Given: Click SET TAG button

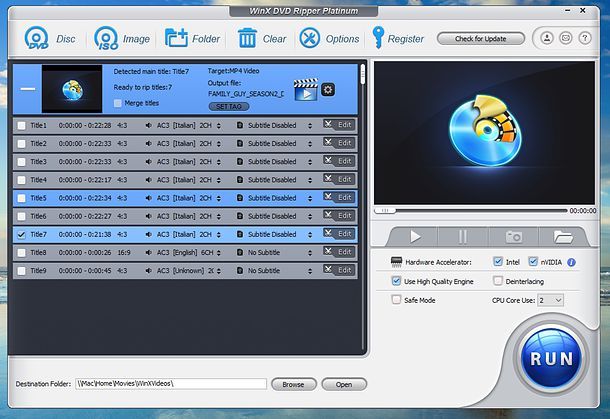Looking at the screenshot, I should click(x=229, y=107).
